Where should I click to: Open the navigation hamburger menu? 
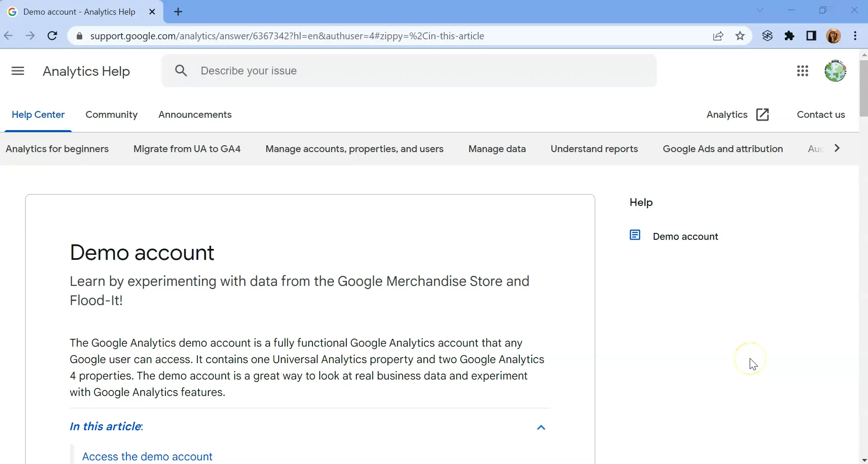pos(17,71)
